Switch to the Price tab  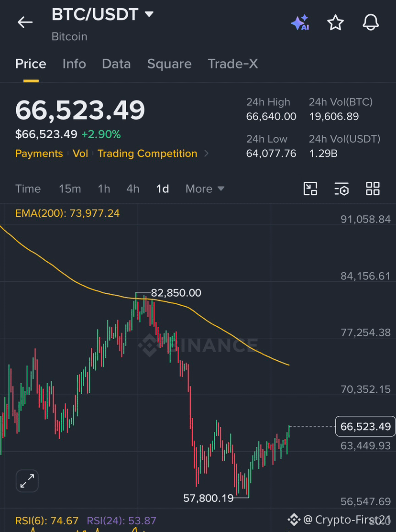(31, 64)
